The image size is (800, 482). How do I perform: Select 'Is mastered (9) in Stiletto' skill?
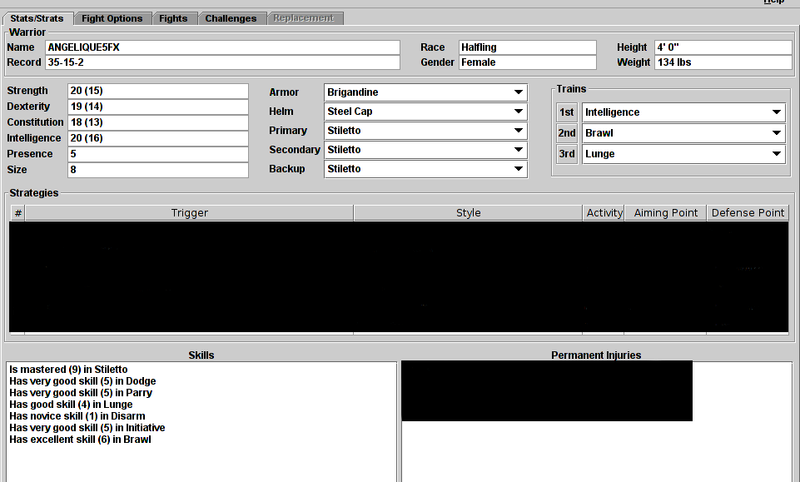[68, 369]
